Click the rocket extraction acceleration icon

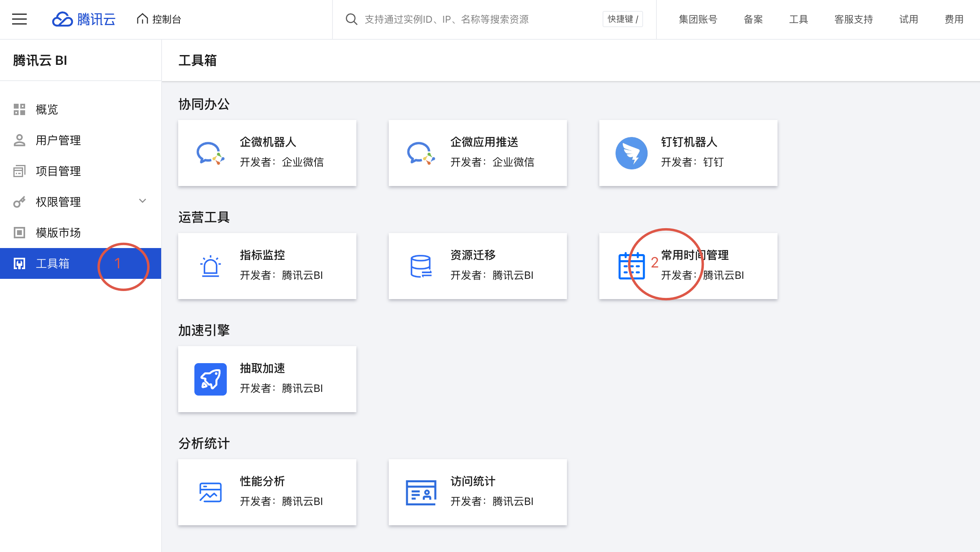[x=211, y=379]
